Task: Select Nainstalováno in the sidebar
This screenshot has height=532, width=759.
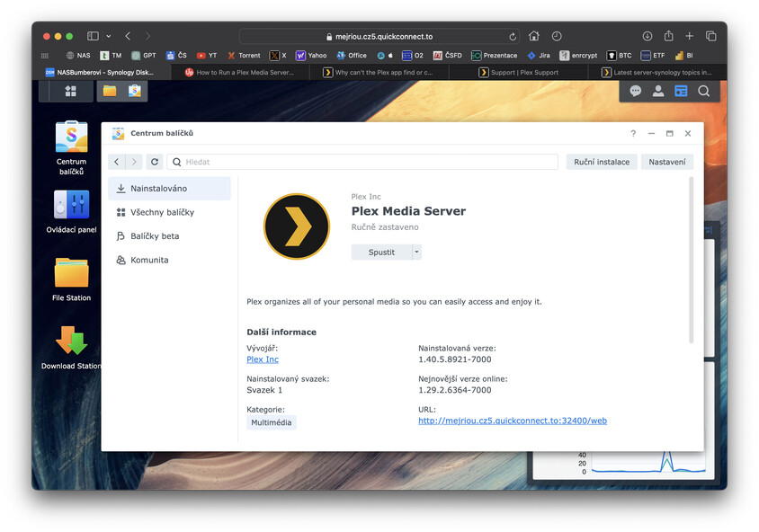Action: (169, 189)
